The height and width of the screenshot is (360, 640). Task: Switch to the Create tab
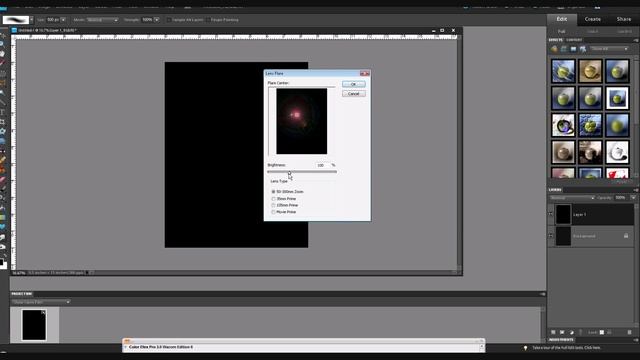coord(593,19)
